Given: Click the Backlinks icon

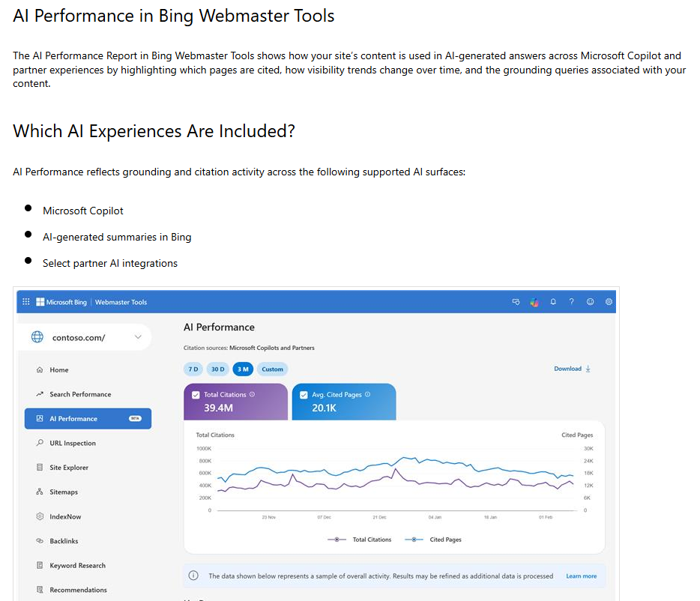Looking at the screenshot, I should tap(40, 541).
